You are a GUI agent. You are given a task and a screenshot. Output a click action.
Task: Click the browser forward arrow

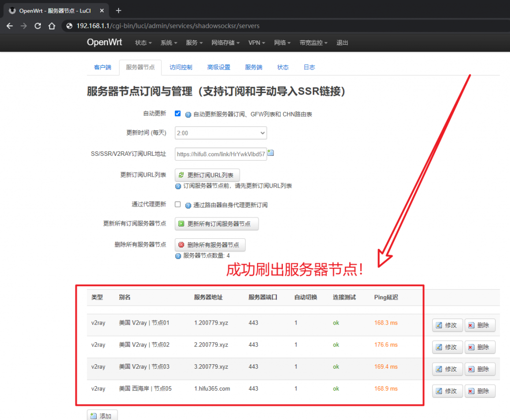tap(24, 26)
